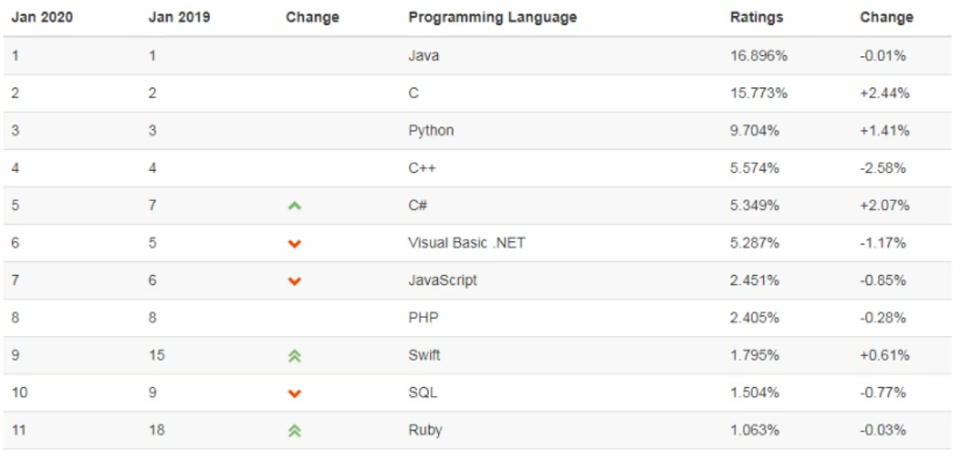Select the Python language name
980x456 pixels.
coord(431,131)
